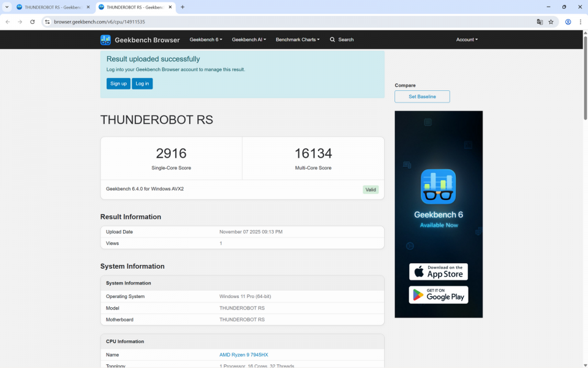Click the Get it on Google Play badge
The height and width of the screenshot is (368, 588).
click(x=439, y=294)
